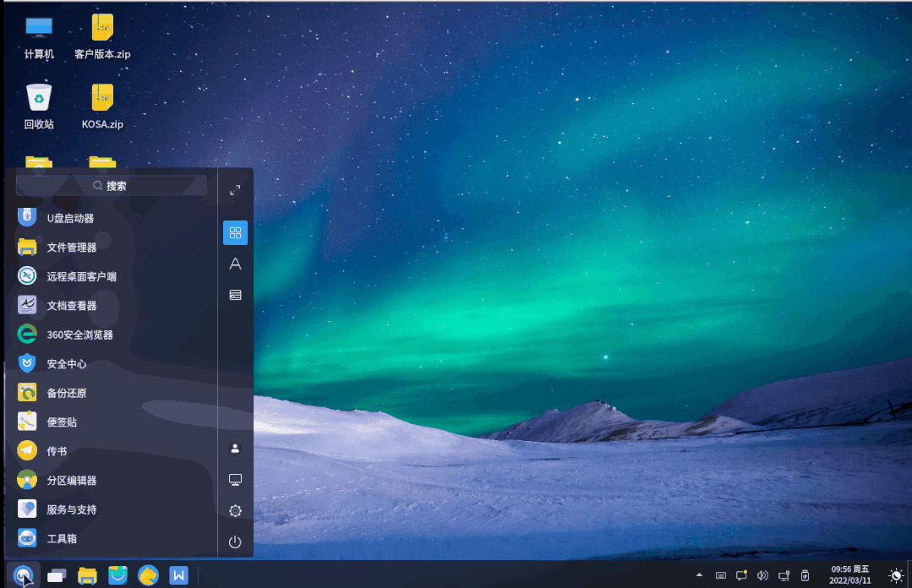Image resolution: width=912 pixels, height=588 pixels.
Task: Open settings gear in start menu sidebar
Action: pyautogui.click(x=235, y=511)
